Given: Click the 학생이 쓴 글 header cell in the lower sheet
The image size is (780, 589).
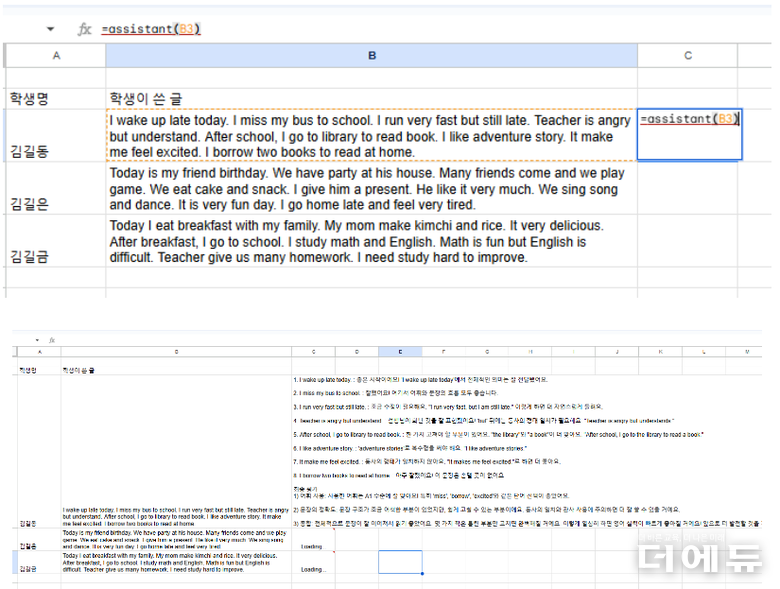Looking at the screenshot, I should (x=176, y=370).
